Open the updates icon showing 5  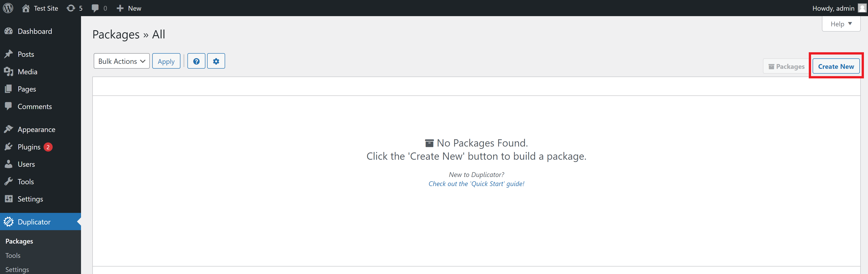click(x=74, y=8)
